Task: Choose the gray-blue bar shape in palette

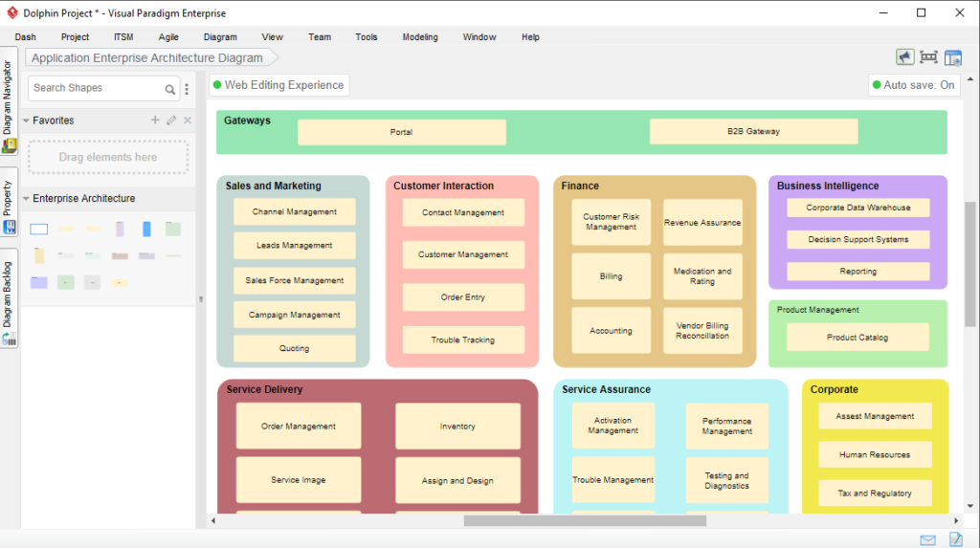Action: click(146, 256)
